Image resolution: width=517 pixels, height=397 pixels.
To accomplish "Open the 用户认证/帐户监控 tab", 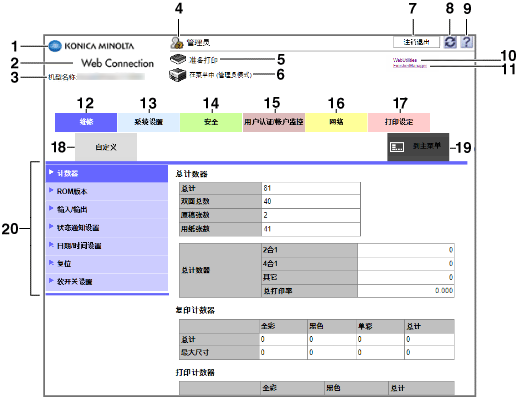I will tap(274, 122).
